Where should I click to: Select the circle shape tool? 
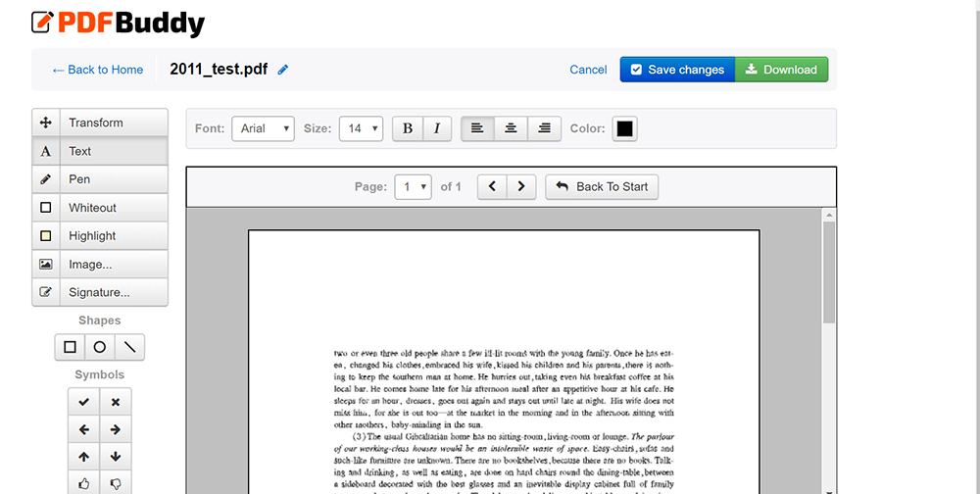click(x=100, y=347)
